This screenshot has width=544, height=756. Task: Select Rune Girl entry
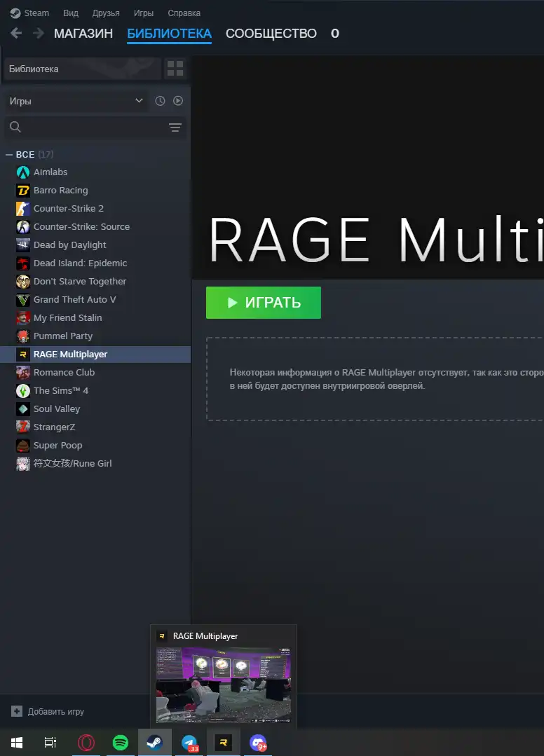pos(95,463)
